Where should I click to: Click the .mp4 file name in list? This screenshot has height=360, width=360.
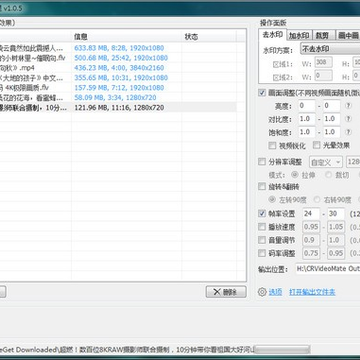click(17, 68)
